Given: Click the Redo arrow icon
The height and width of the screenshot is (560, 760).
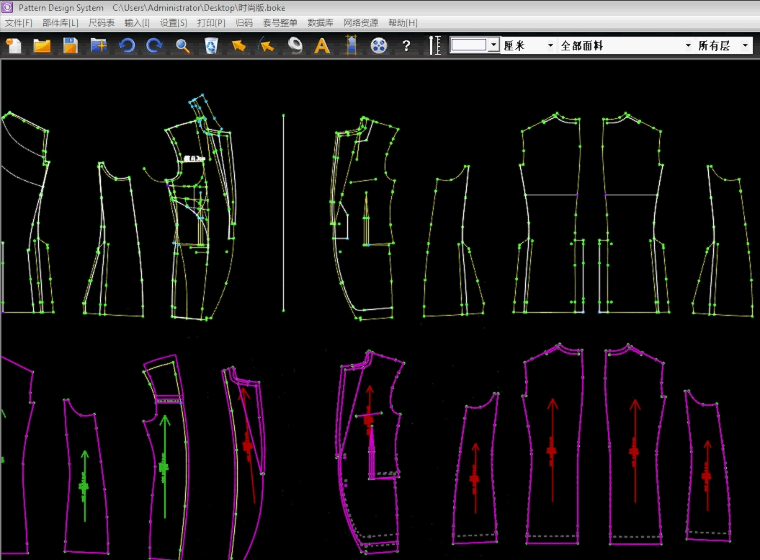Looking at the screenshot, I should tap(154, 45).
